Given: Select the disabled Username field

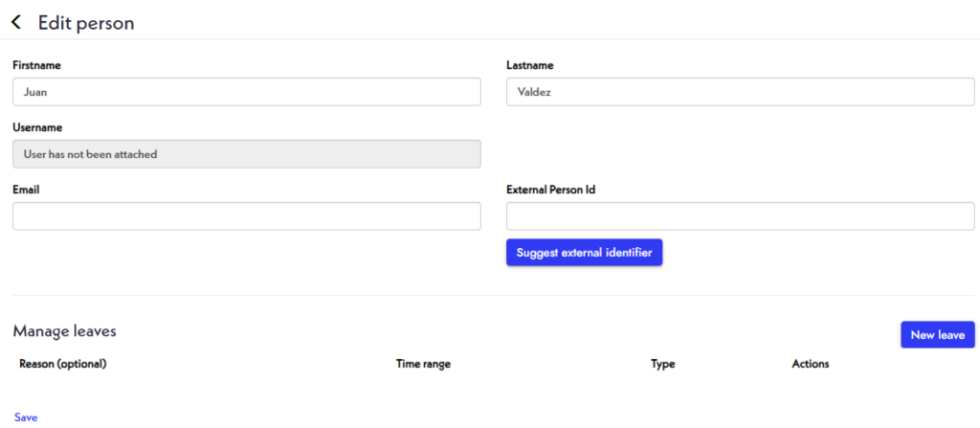Looking at the screenshot, I should (247, 154).
